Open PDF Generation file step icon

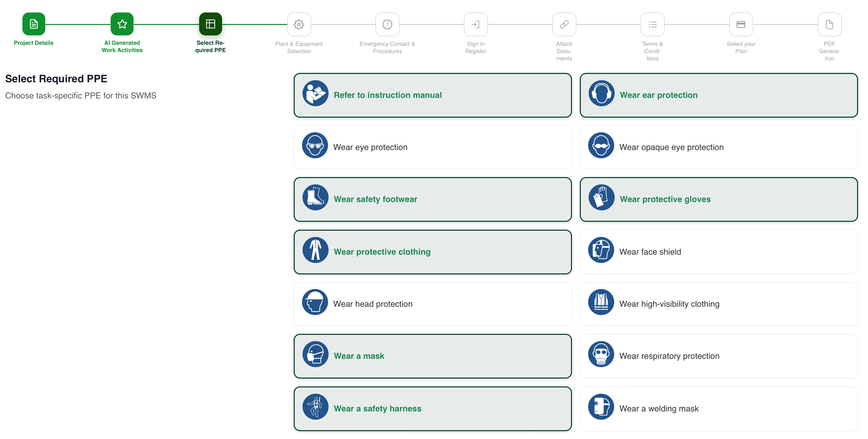coord(829,24)
